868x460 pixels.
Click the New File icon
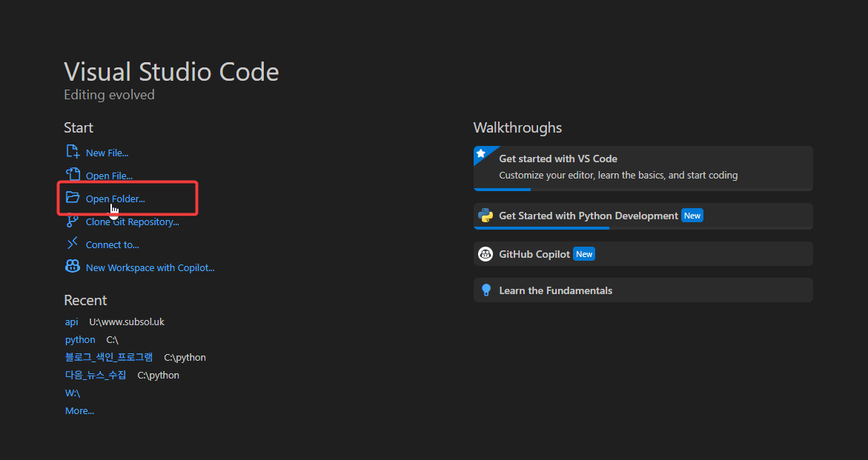tap(73, 152)
